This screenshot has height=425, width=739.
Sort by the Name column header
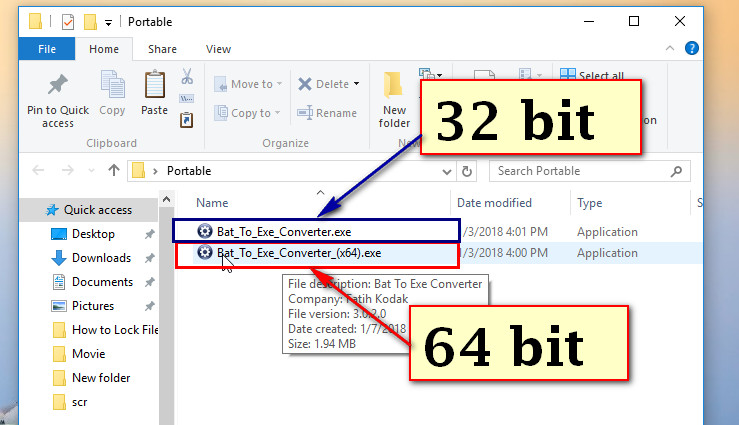coord(212,203)
